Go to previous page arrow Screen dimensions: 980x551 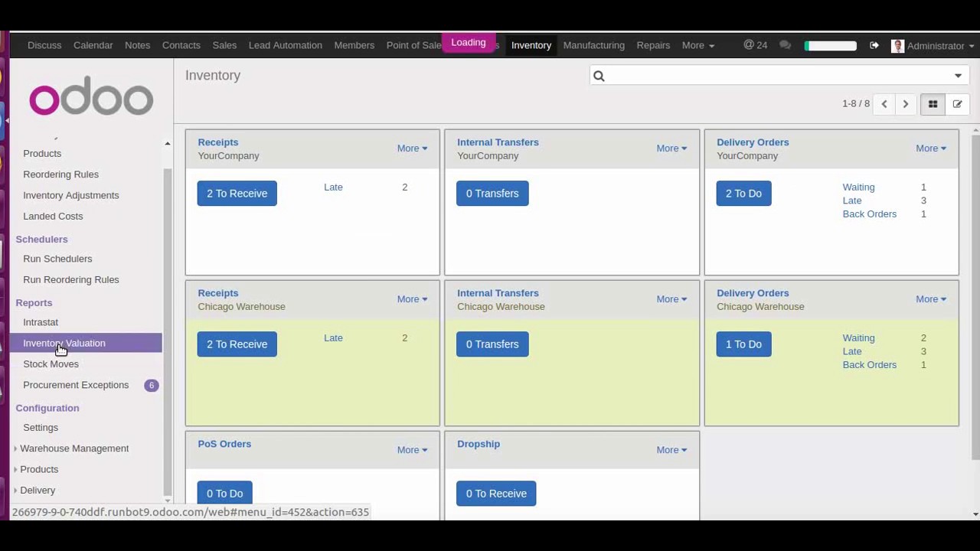884,104
